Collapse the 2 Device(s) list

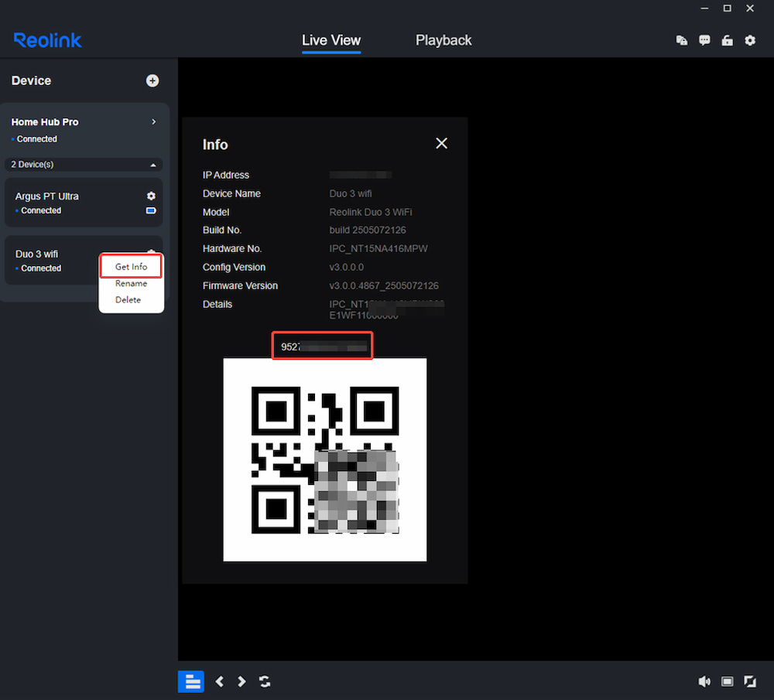coord(153,165)
